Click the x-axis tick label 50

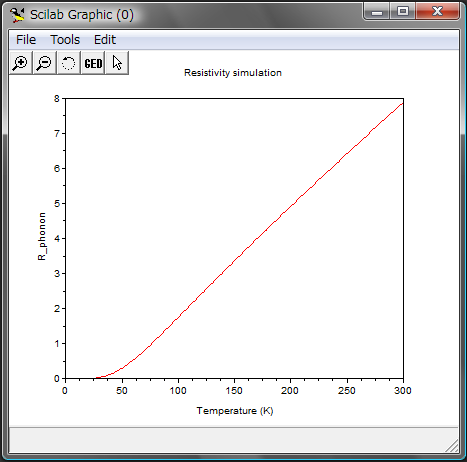(x=122, y=391)
